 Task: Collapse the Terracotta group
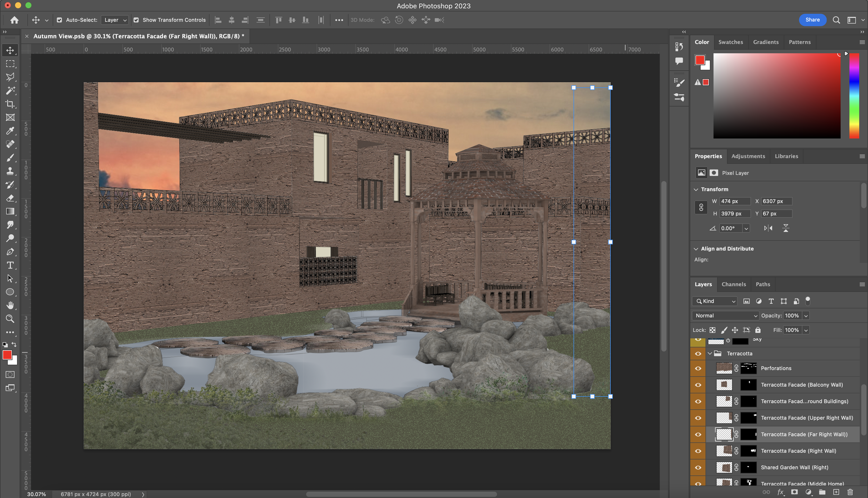pyautogui.click(x=710, y=354)
